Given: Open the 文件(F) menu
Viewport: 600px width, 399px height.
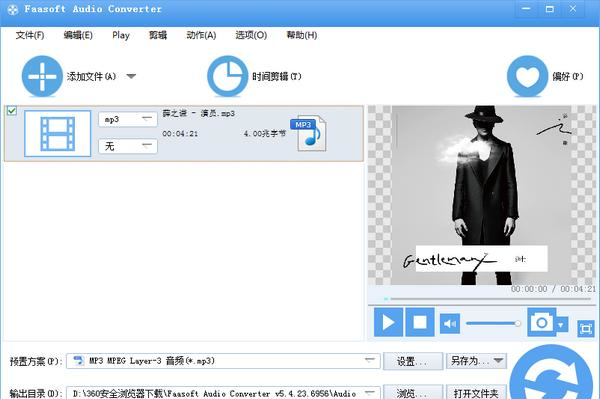Looking at the screenshot, I should click(30, 35).
